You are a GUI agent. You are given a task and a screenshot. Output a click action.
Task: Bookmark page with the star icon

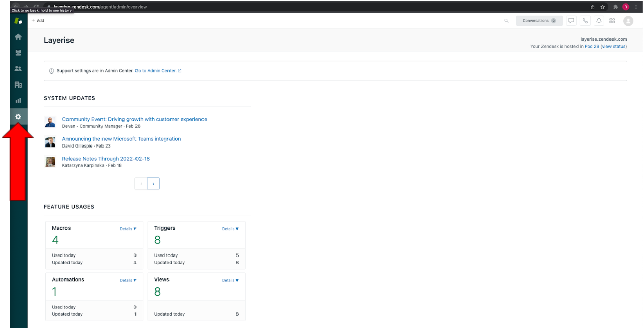603,7
